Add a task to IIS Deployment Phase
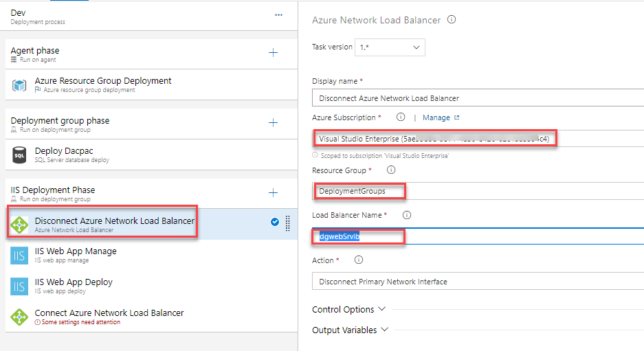Image resolution: width=644 pixels, height=351 pixels. click(x=273, y=193)
